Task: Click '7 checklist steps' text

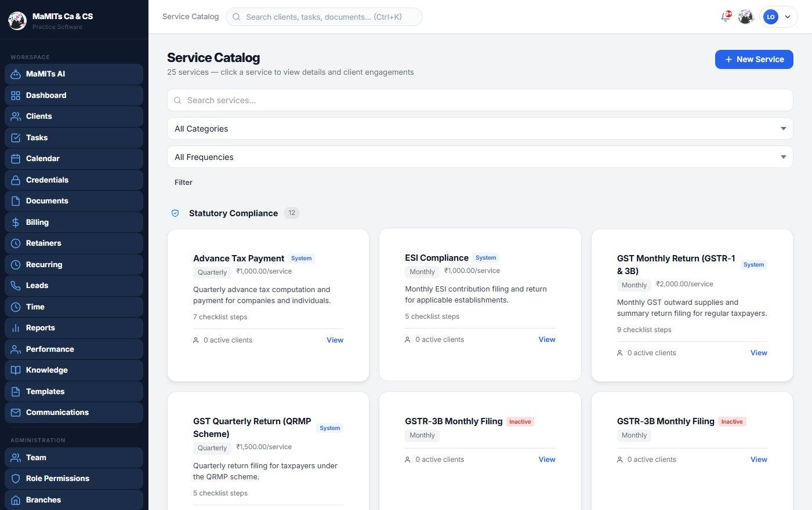Action: (220, 317)
